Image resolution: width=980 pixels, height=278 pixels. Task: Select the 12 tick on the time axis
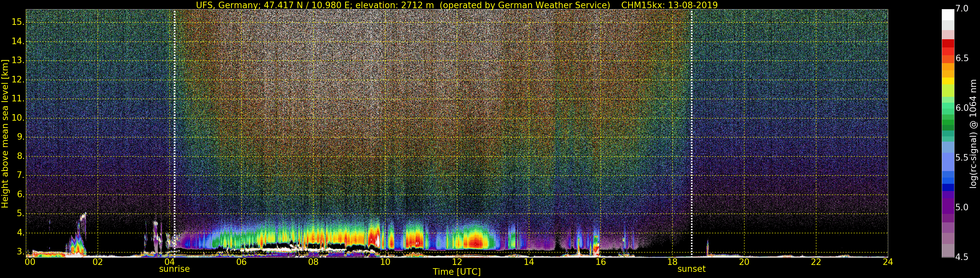[457, 262]
